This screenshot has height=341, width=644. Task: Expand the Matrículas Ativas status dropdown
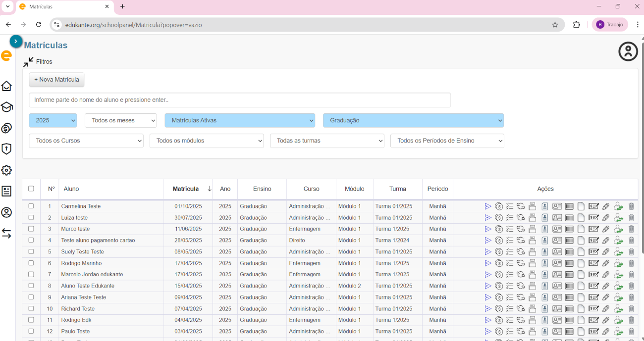coord(240,120)
